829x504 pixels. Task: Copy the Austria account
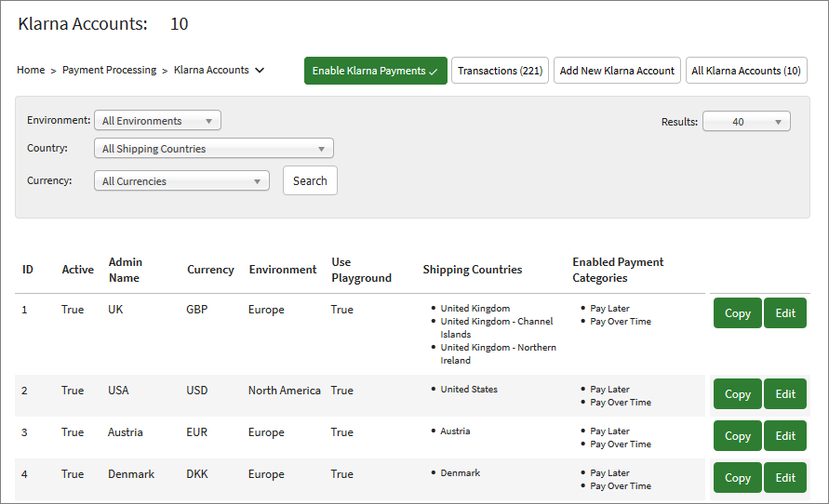pyautogui.click(x=737, y=435)
